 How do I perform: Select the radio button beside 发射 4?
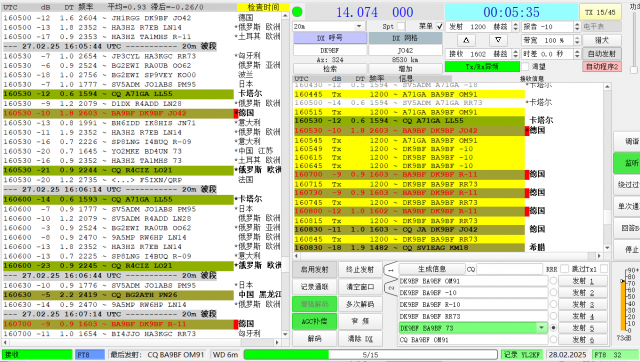click(553, 316)
